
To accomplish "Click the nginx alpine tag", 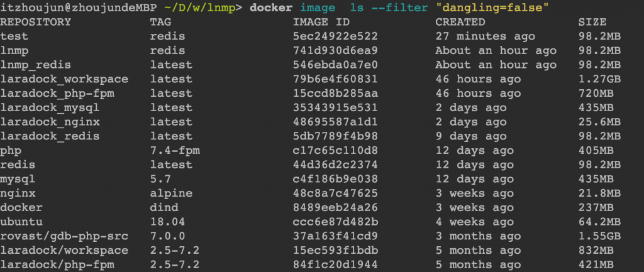I will pos(171,193).
